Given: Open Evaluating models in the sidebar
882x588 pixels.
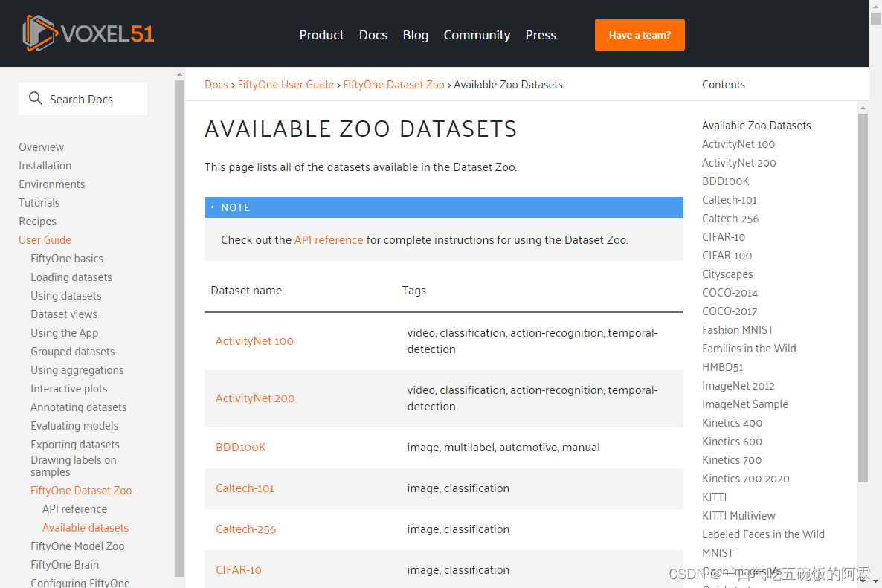Looking at the screenshot, I should [74, 425].
